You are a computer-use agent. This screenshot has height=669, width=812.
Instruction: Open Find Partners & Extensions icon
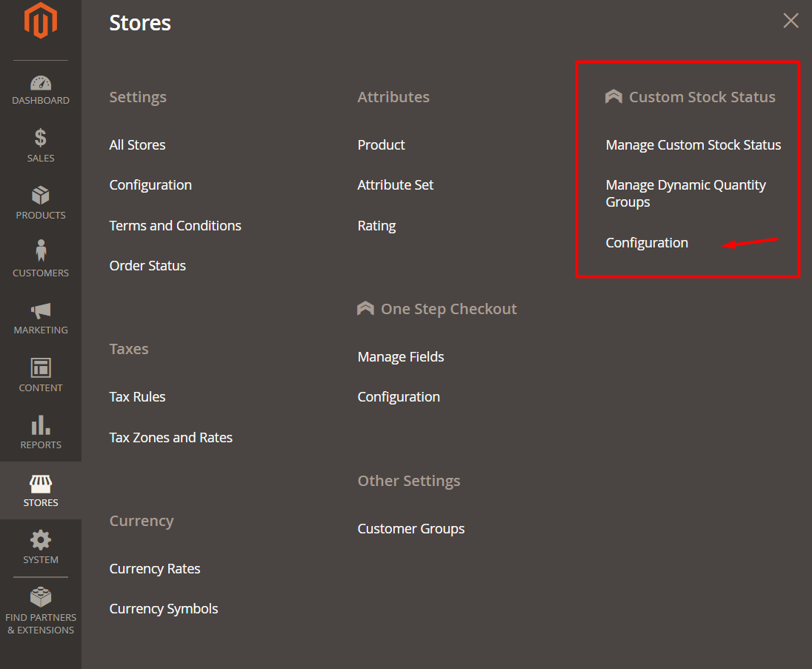pyautogui.click(x=41, y=597)
